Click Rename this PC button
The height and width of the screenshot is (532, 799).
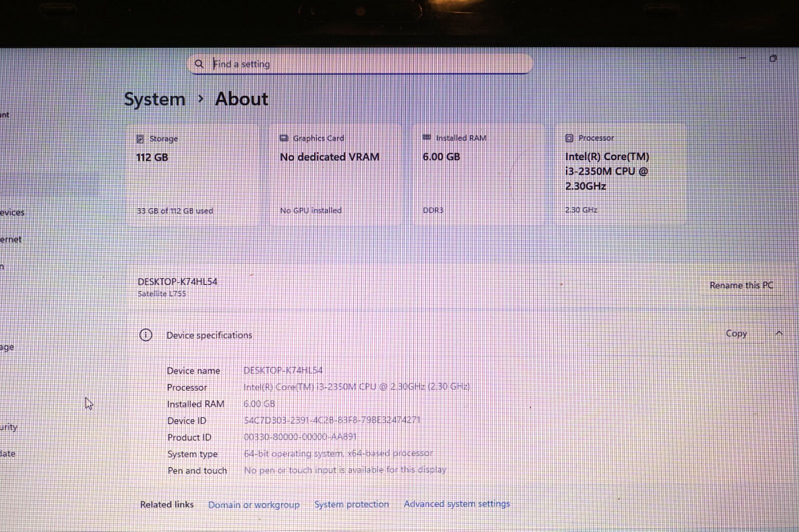tap(741, 285)
